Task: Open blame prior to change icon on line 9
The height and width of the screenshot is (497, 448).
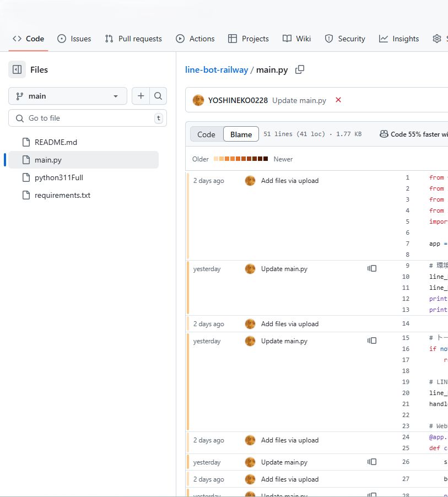Action: pos(372,268)
